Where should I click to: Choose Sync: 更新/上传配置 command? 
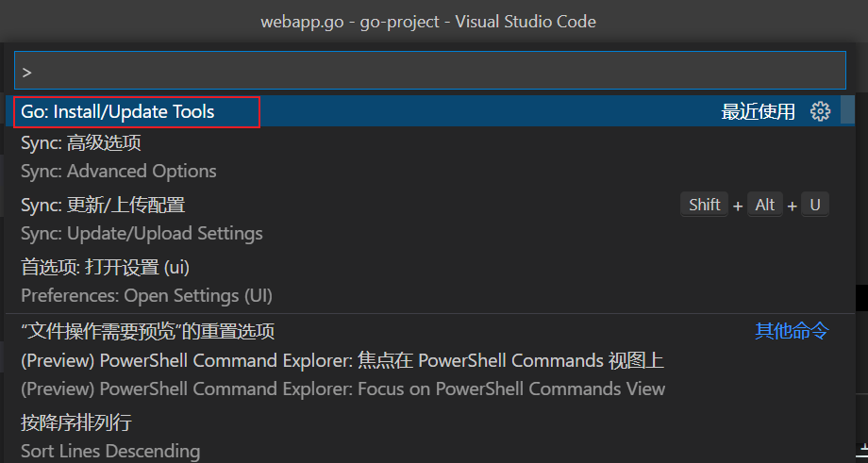(x=429, y=220)
